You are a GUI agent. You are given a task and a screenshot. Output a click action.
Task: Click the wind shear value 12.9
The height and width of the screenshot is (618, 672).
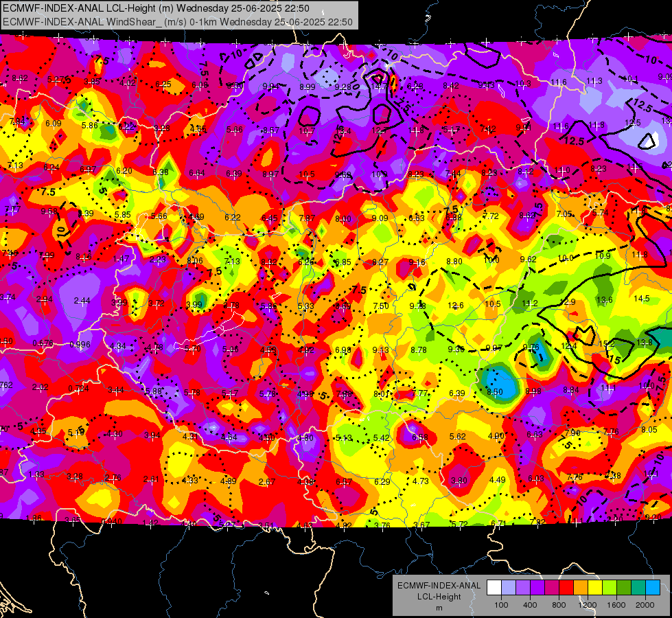(x=568, y=302)
